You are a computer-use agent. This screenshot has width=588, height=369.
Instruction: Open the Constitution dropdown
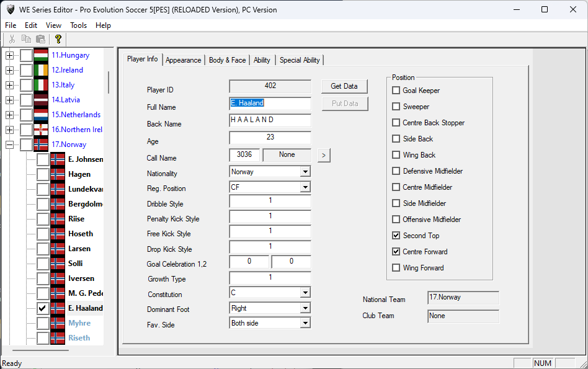305,293
